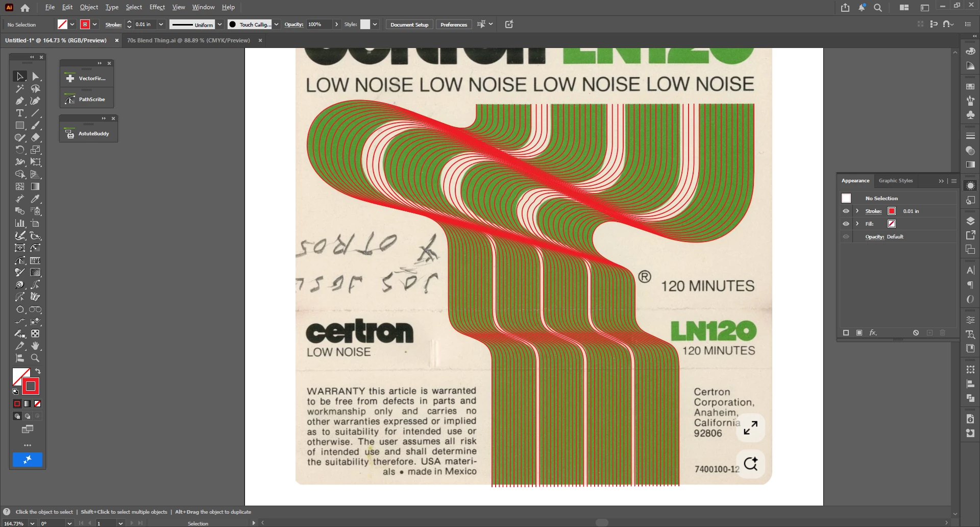The image size is (980, 527).
Task: Click the Document Setup button
Action: [409, 25]
